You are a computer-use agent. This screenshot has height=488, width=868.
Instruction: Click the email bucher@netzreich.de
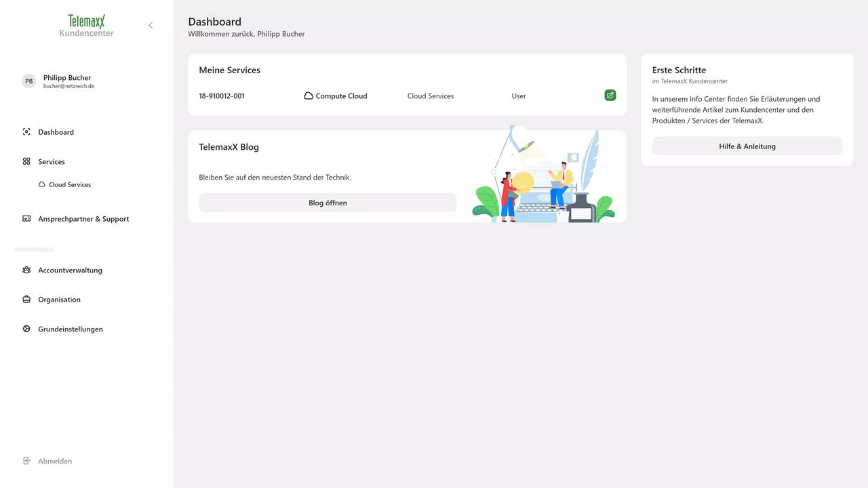pyautogui.click(x=68, y=87)
